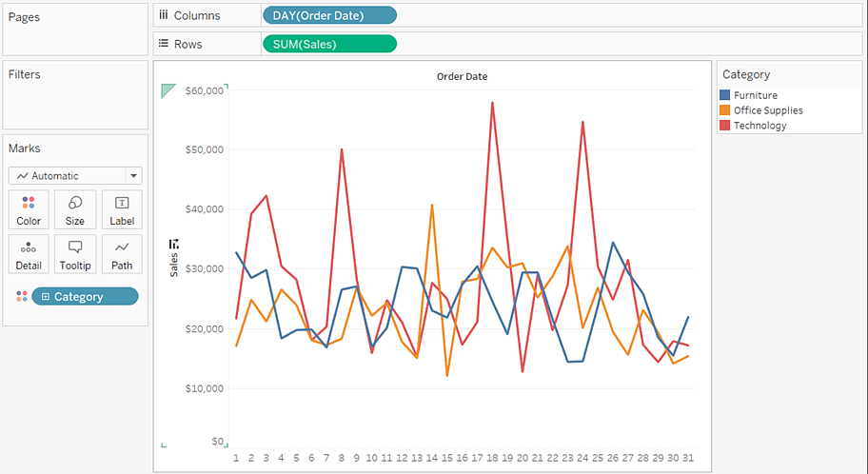Open the Path mark property

pos(122,254)
